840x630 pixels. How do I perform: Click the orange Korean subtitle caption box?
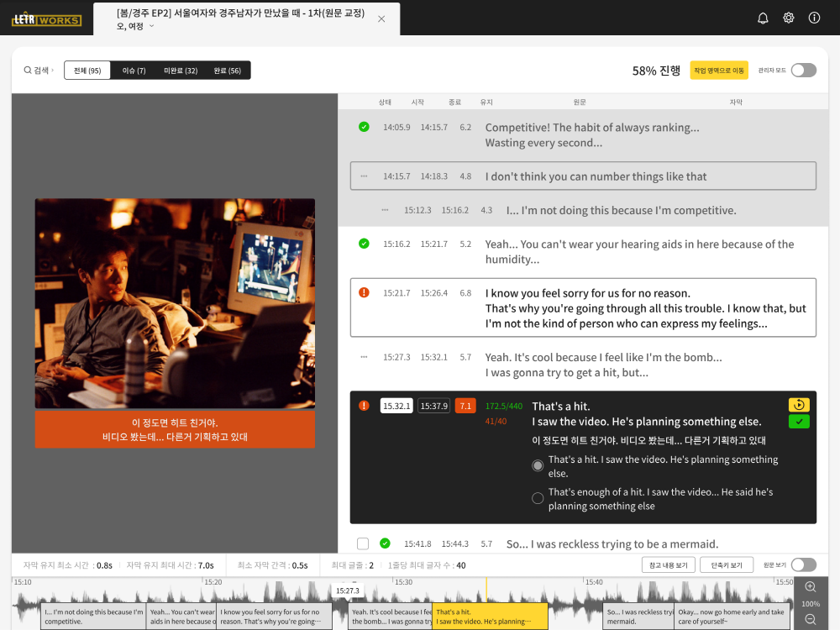pos(176,429)
